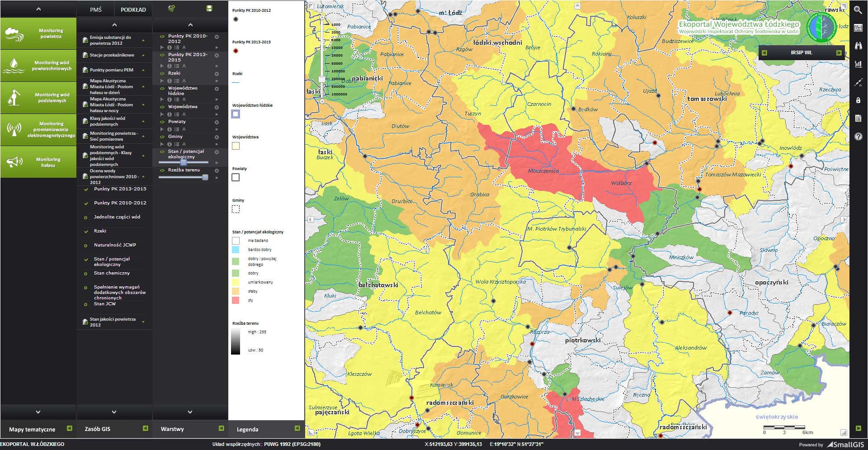The height and width of the screenshot is (450, 868).
Task: Expand Emisja substancji do powietrza 2012 group
Action: tap(143, 41)
